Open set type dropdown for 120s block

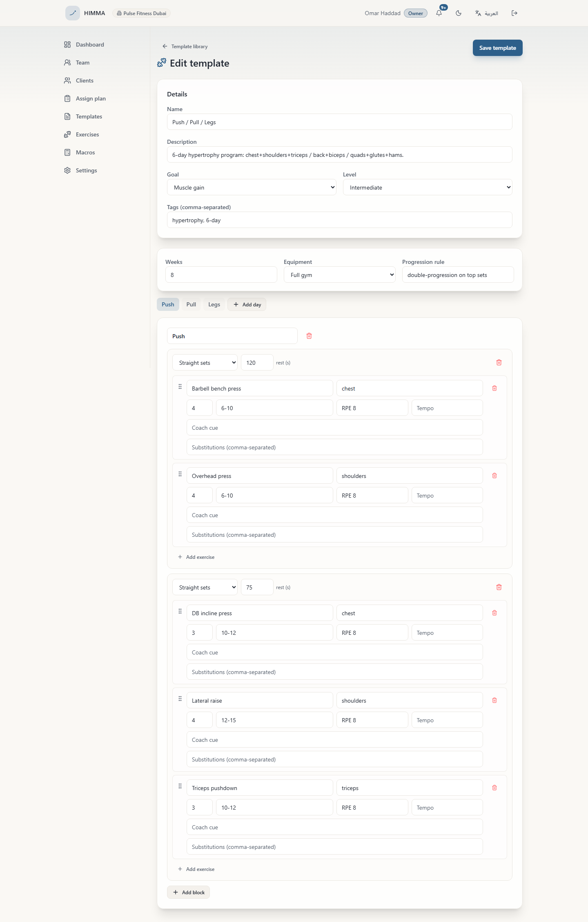[x=205, y=362]
